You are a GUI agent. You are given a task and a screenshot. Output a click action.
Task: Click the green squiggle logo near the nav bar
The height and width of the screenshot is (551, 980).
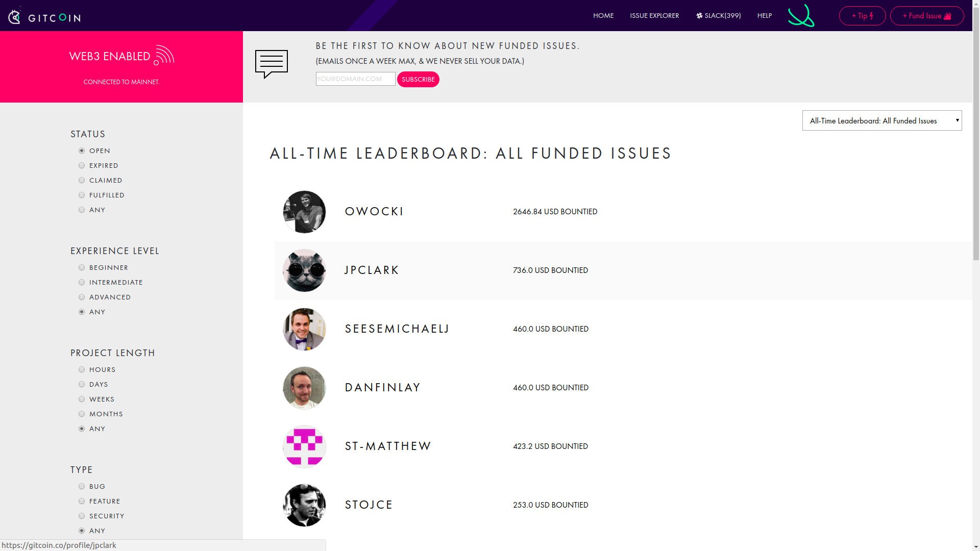pos(800,16)
